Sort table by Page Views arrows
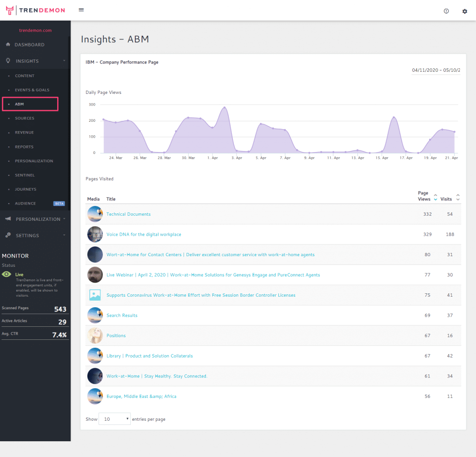Screen dimensions: 476x457 click(435, 197)
